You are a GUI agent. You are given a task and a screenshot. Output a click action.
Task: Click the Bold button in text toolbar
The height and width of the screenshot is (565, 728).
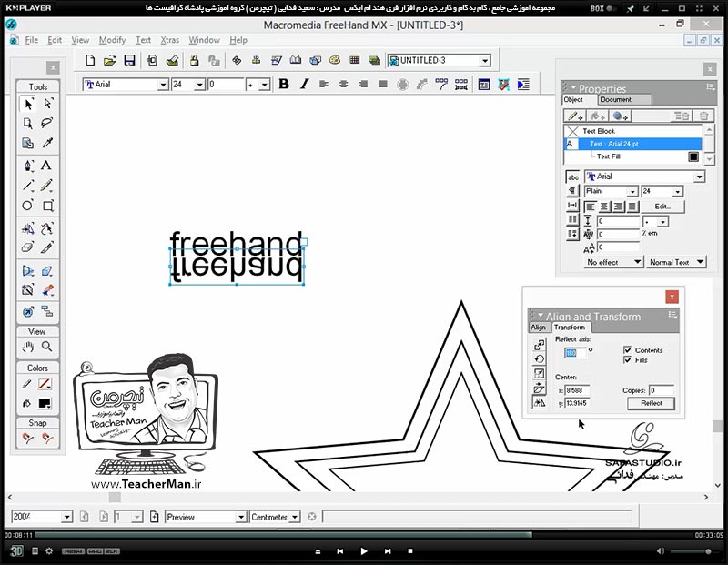[284, 84]
